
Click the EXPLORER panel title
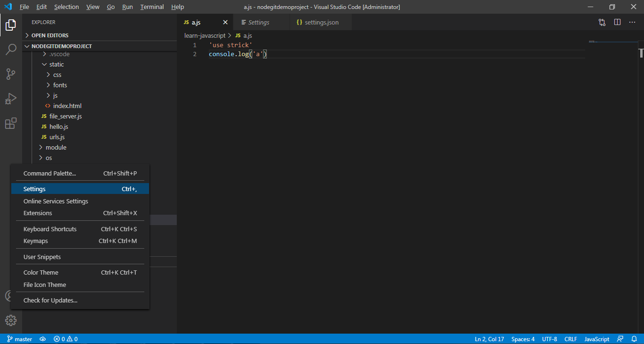[43, 22]
